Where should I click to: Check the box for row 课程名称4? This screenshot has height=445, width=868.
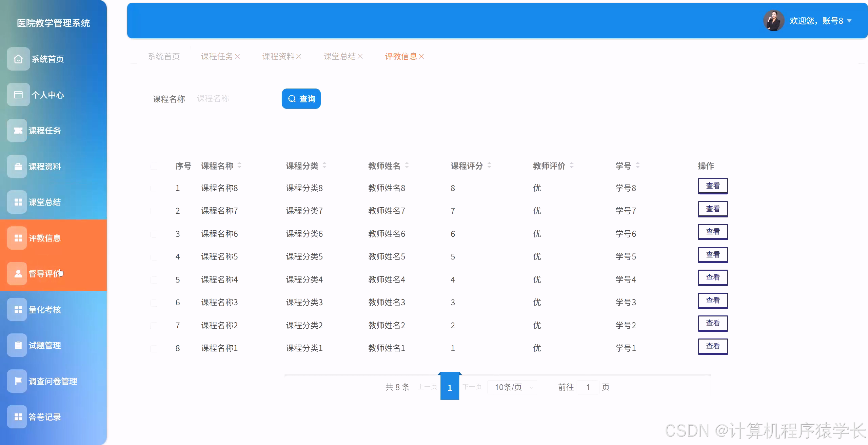pos(154,280)
